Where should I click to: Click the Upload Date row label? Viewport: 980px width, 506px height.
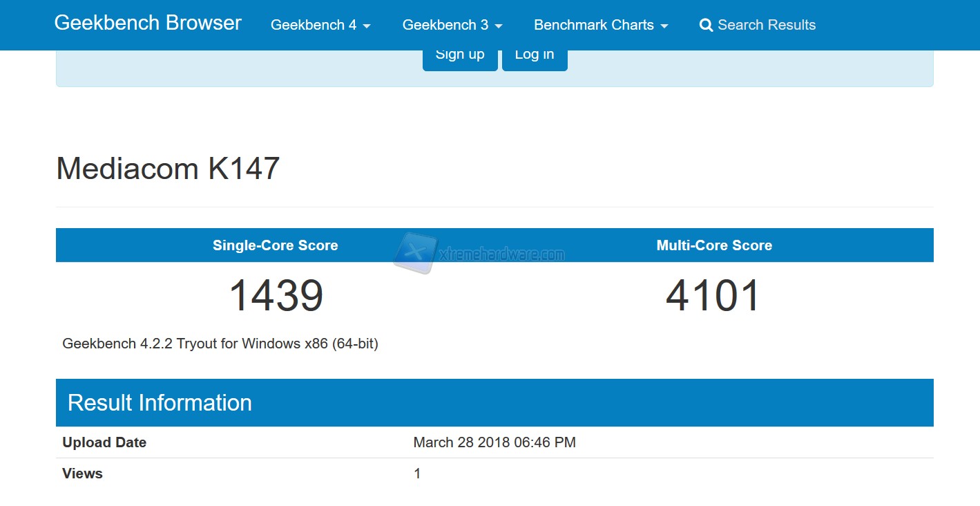pyautogui.click(x=104, y=442)
